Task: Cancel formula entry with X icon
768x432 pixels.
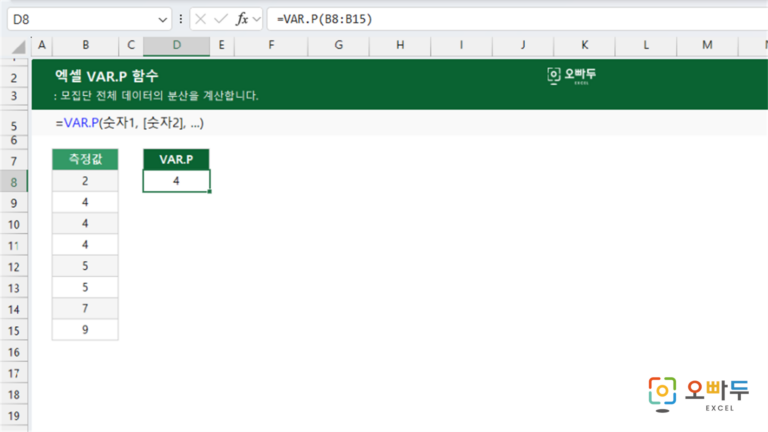Action: tap(200, 19)
